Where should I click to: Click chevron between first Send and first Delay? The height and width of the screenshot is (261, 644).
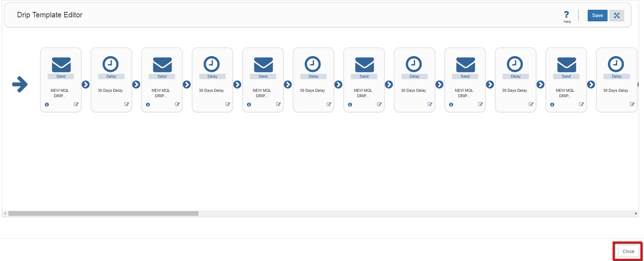[x=86, y=84]
